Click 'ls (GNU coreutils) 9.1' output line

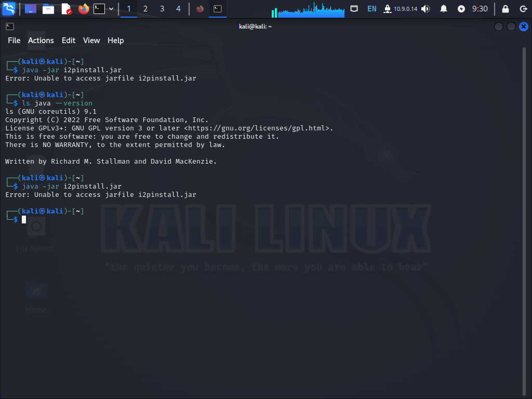point(51,112)
